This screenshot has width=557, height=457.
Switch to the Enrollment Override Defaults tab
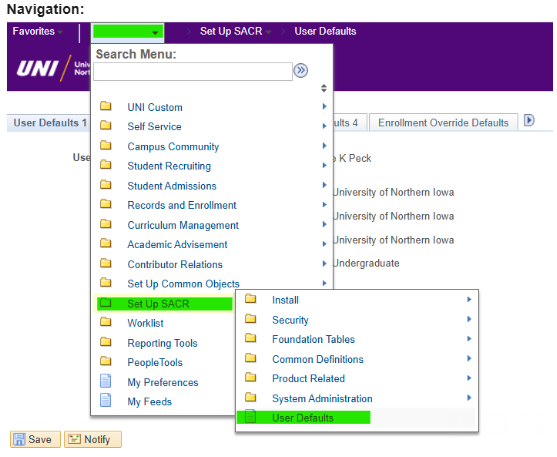tap(443, 123)
